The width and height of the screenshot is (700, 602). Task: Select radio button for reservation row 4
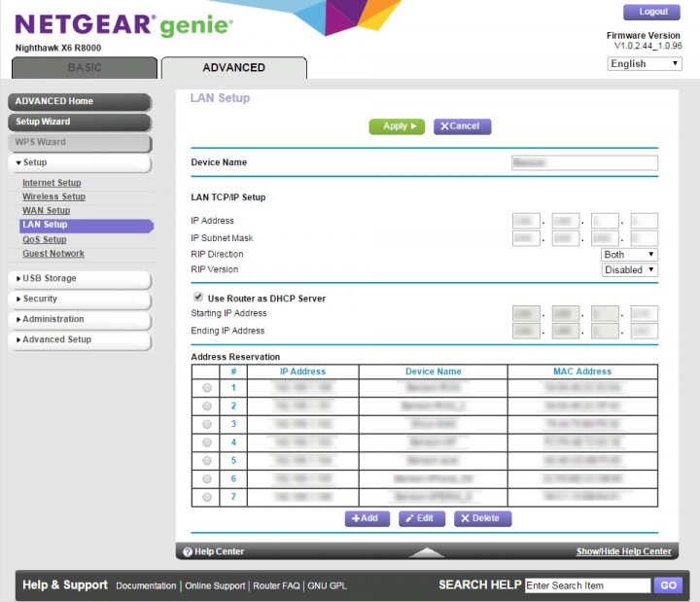point(207,443)
